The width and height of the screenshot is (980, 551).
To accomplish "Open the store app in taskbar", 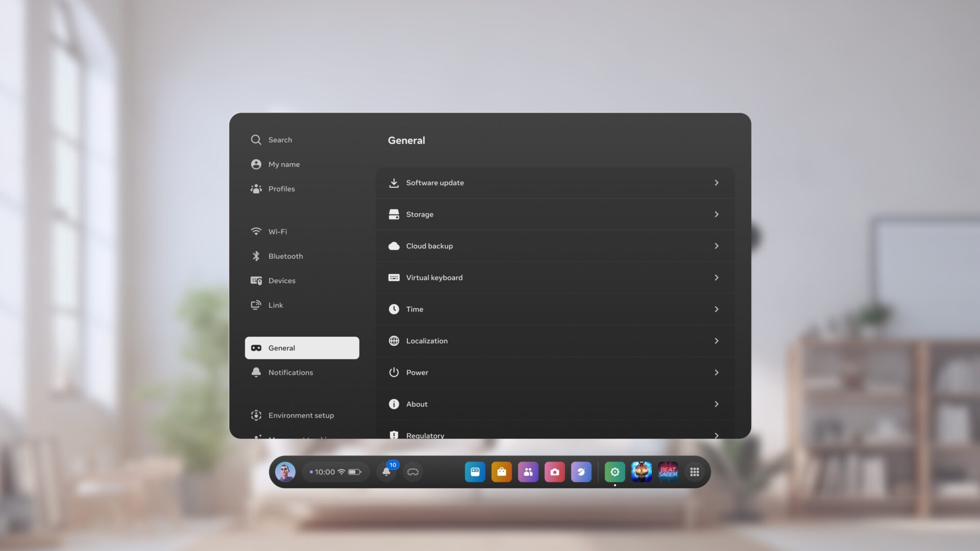I will [x=501, y=471].
